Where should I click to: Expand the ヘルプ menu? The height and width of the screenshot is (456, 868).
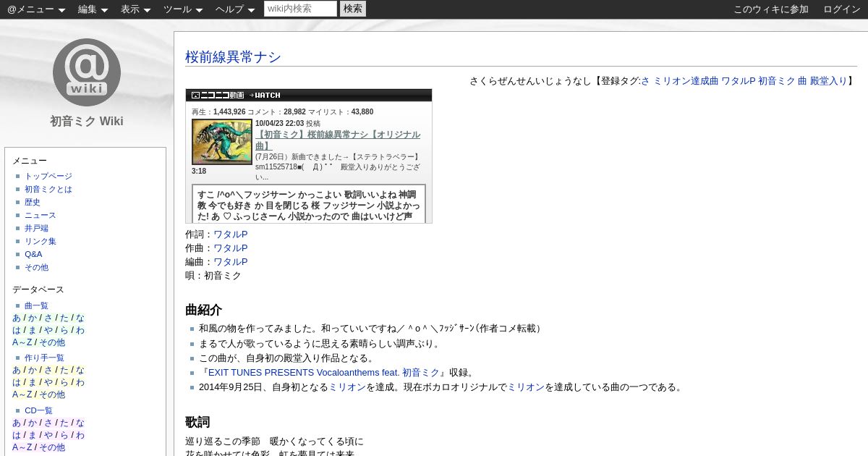pos(235,9)
